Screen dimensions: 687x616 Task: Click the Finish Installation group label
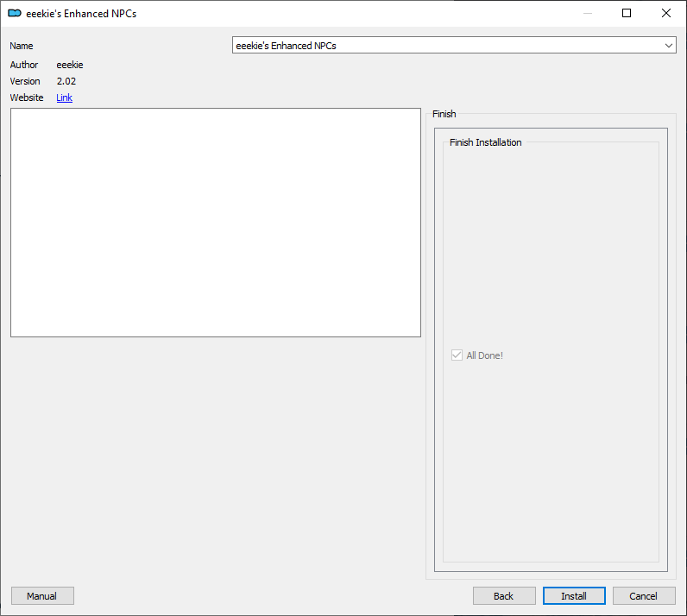click(485, 142)
